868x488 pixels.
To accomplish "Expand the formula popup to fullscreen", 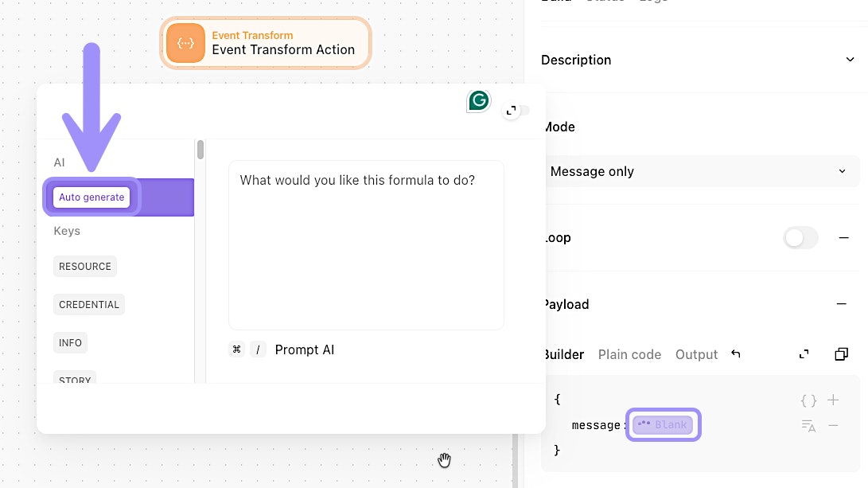I will [x=512, y=111].
